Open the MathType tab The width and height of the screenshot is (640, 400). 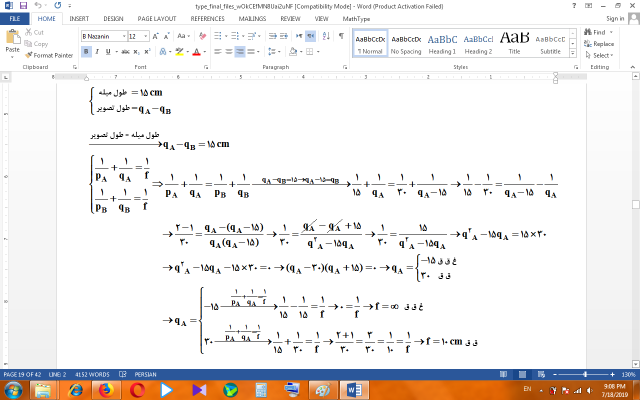pyautogui.click(x=356, y=19)
